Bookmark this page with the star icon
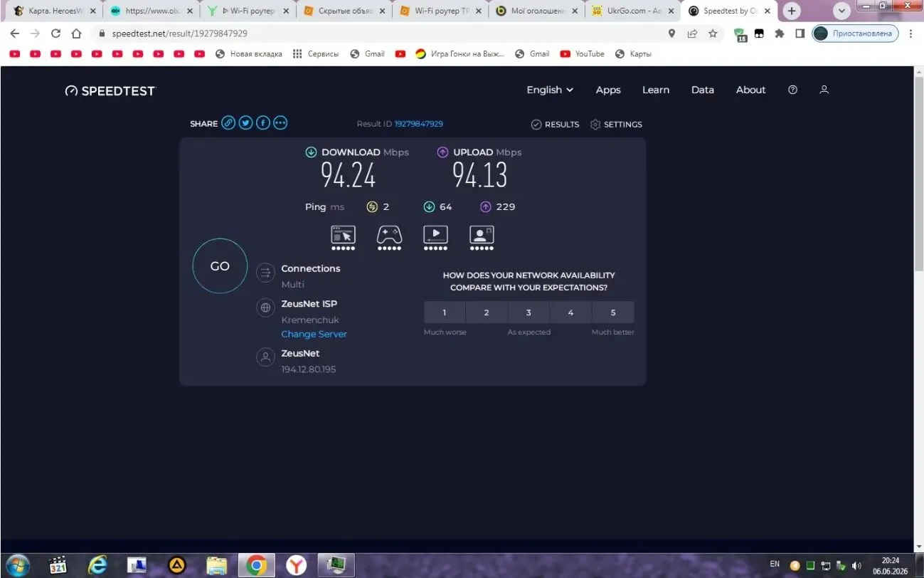Viewport: 924px width, 578px height. point(713,33)
